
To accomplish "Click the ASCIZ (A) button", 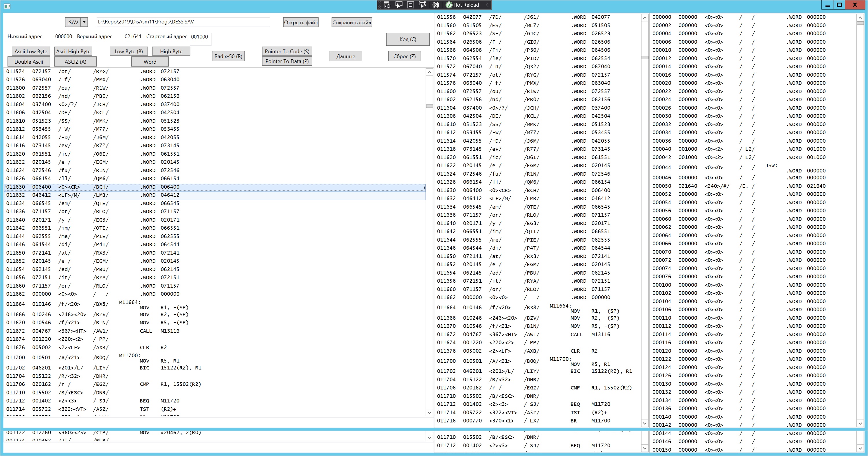I will point(76,62).
